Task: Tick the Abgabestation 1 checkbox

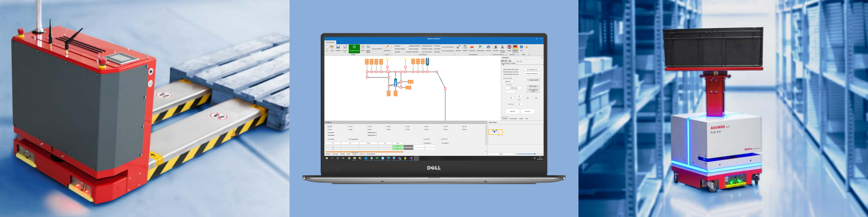Action: coord(367,133)
